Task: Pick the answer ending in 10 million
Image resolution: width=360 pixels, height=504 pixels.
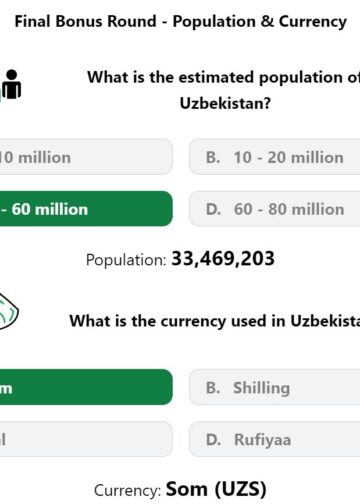Action: pyautogui.click(x=86, y=157)
